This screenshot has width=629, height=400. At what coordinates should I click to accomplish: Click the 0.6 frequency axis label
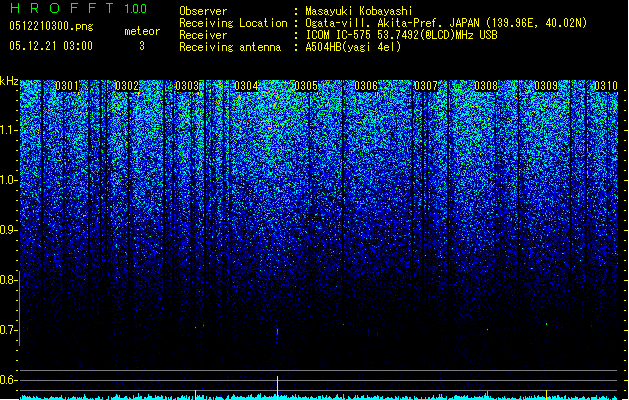click(x=8, y=380)
